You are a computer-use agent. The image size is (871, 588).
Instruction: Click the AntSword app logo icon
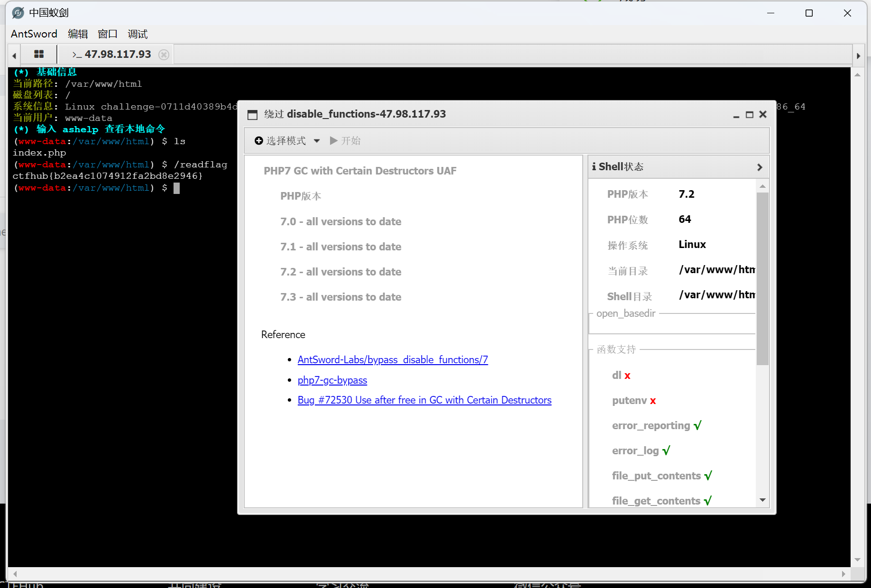click(18, 13)
